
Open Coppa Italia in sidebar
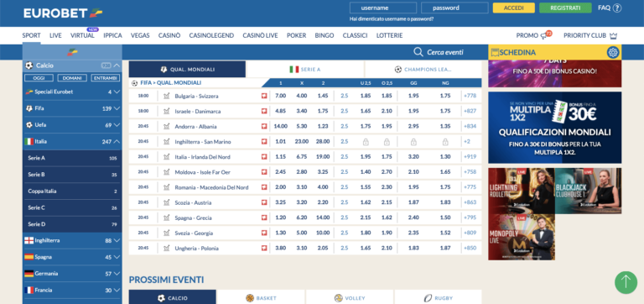72,191
